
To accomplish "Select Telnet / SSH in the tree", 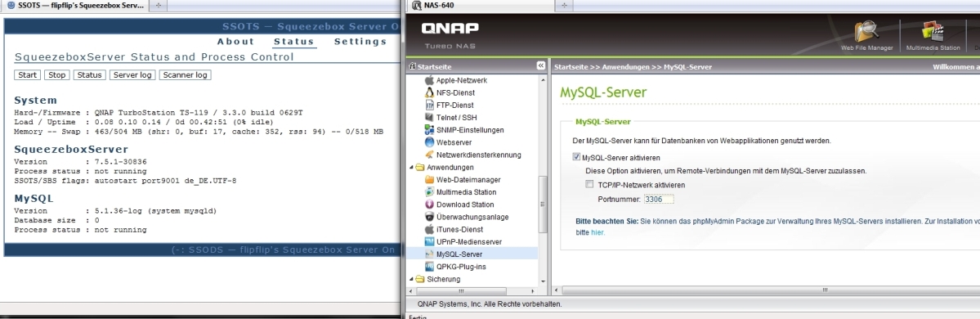I will (x=456, y=118).
